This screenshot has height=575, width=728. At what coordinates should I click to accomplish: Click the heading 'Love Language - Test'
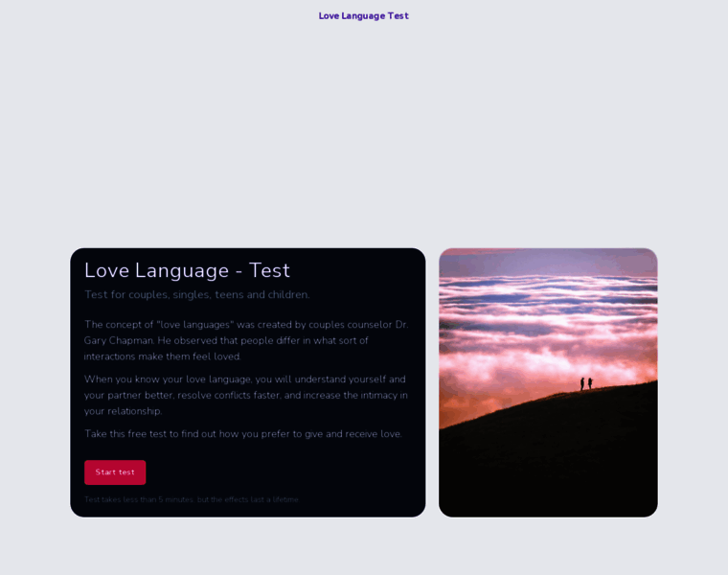point(187,270)
